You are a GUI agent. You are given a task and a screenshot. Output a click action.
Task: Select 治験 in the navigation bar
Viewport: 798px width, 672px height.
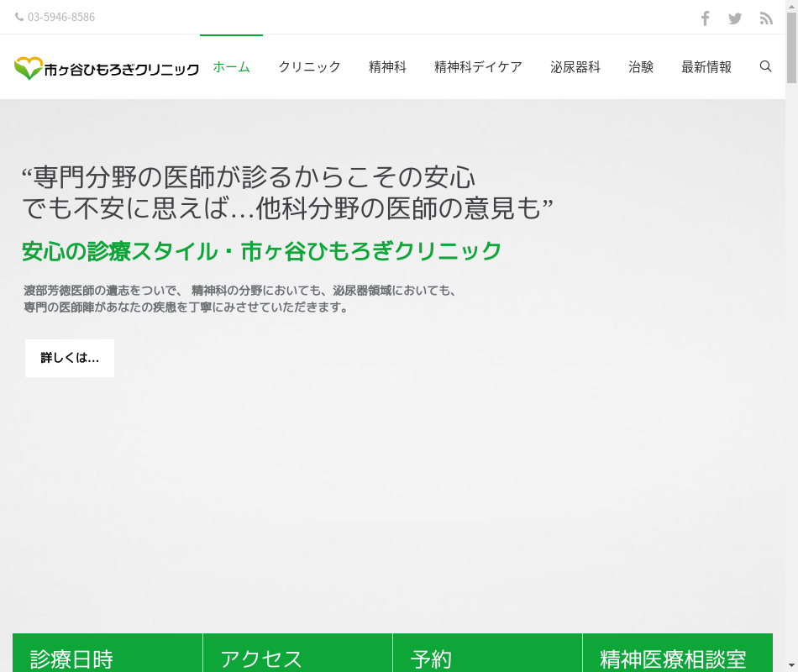tap(641, 67)
